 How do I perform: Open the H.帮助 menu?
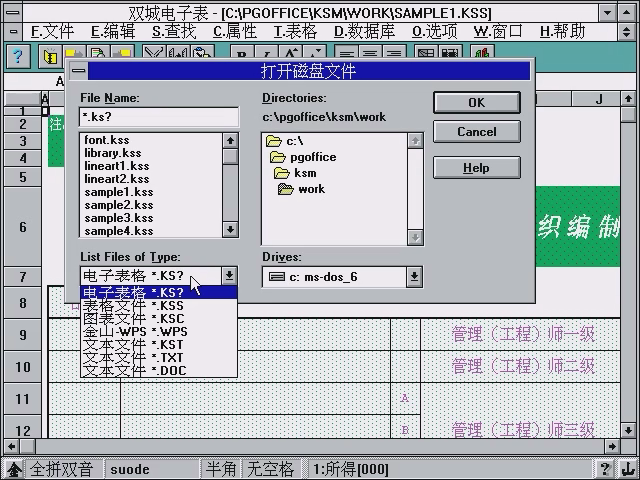coord(562,31)
